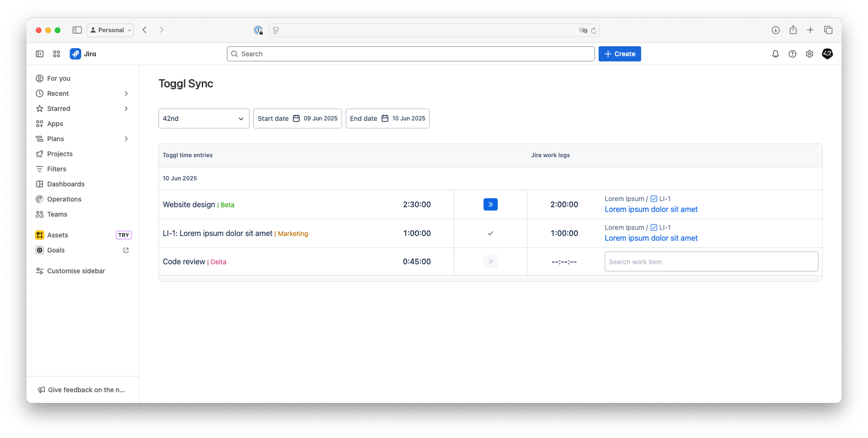Open Projects in the sidebar
Viewport: 868px width, 438px height.
tap(83, 154)
